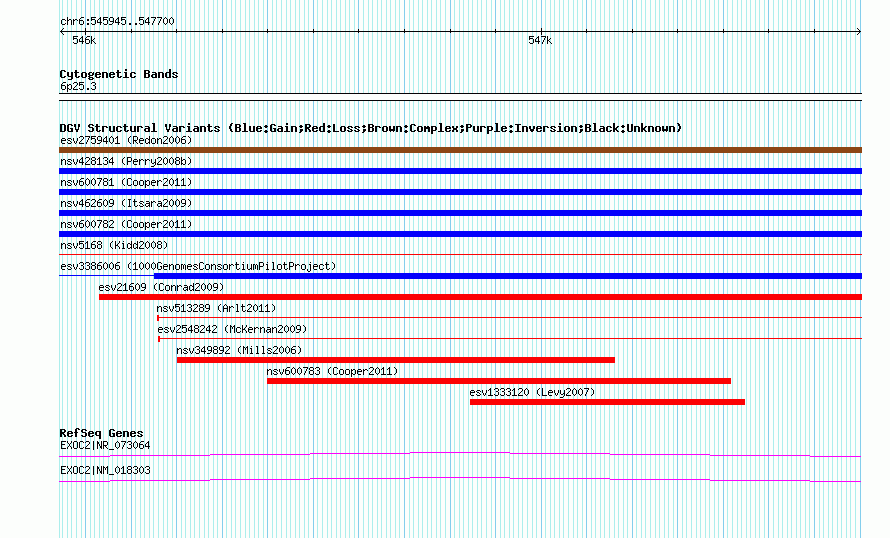Select variant label nsv600782 (Cooper2011)
The width and height of the screenshot is (890, 538).
(x=126, y=224)
